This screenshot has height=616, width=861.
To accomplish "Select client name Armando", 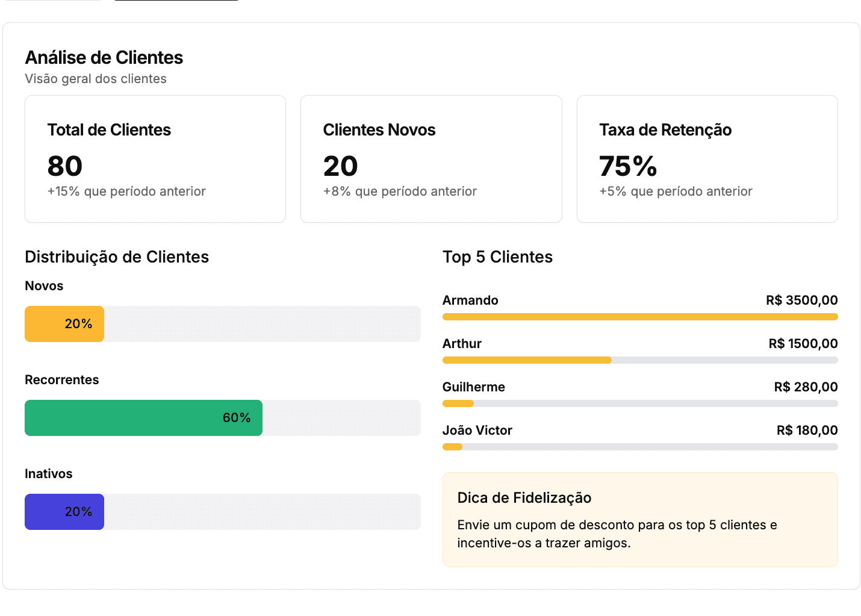I will pyautogui.click(x=470, y=300).
